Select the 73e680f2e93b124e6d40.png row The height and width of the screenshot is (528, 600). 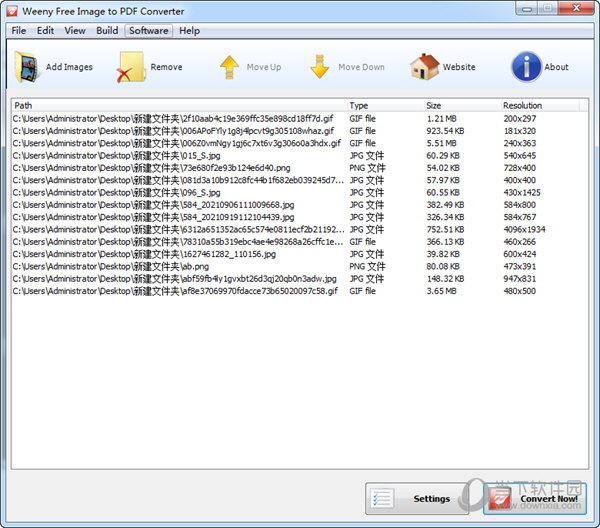299,168
